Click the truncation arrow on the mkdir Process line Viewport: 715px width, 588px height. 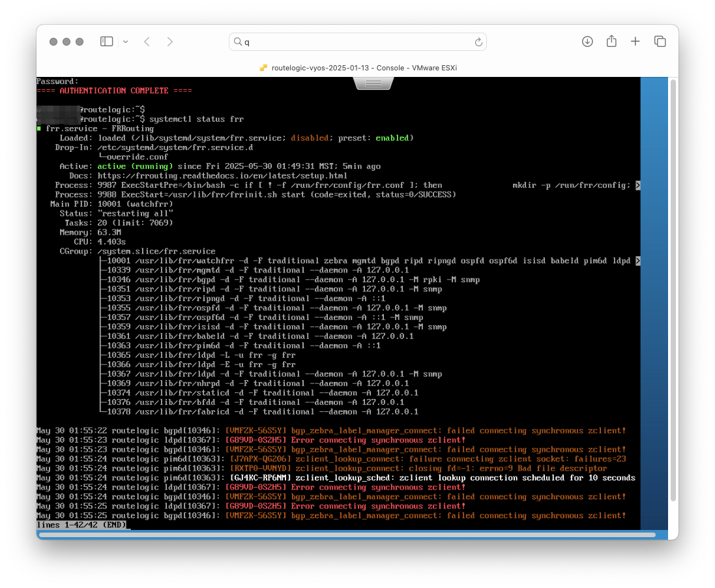(x=638, y=185)
